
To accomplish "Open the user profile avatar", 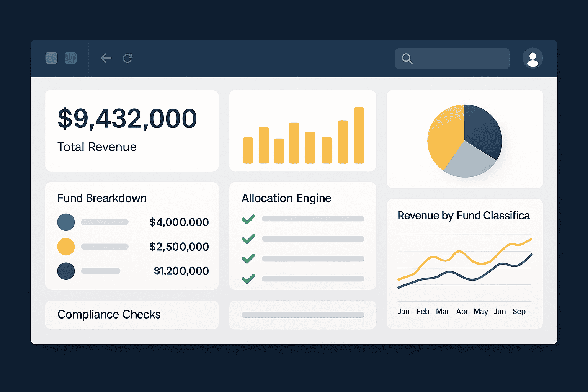I will (x=532, y=58).
